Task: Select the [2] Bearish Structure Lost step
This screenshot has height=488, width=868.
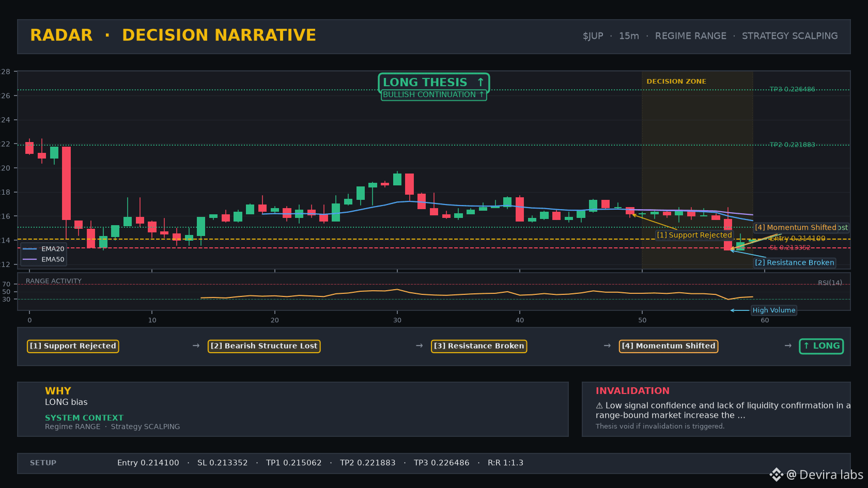Action: coord(264,346)
